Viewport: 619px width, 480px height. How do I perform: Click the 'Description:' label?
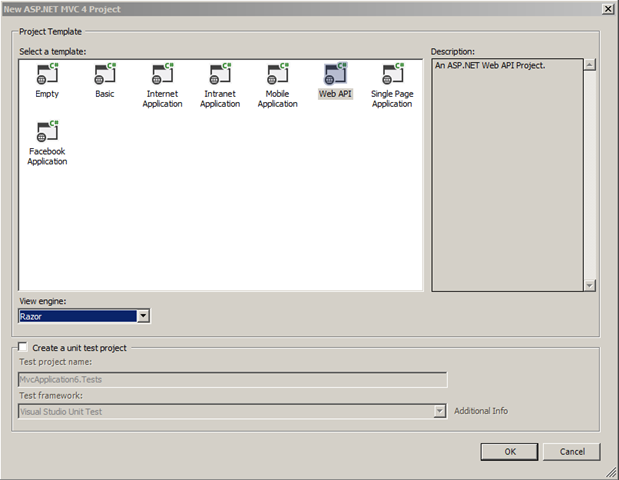click(x=452, y=52)
